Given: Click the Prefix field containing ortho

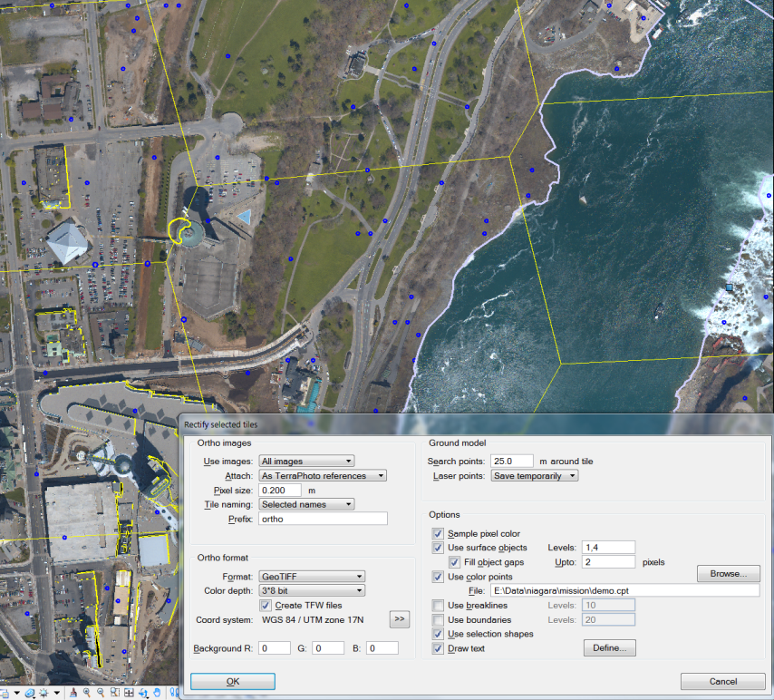Looking at the screenshot, I should click(323, 519).
